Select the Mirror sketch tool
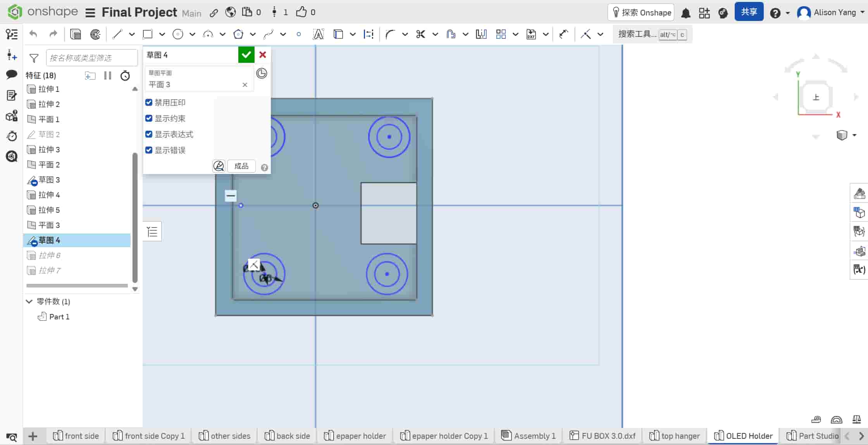The image size is (868, 445). (481, 34)
